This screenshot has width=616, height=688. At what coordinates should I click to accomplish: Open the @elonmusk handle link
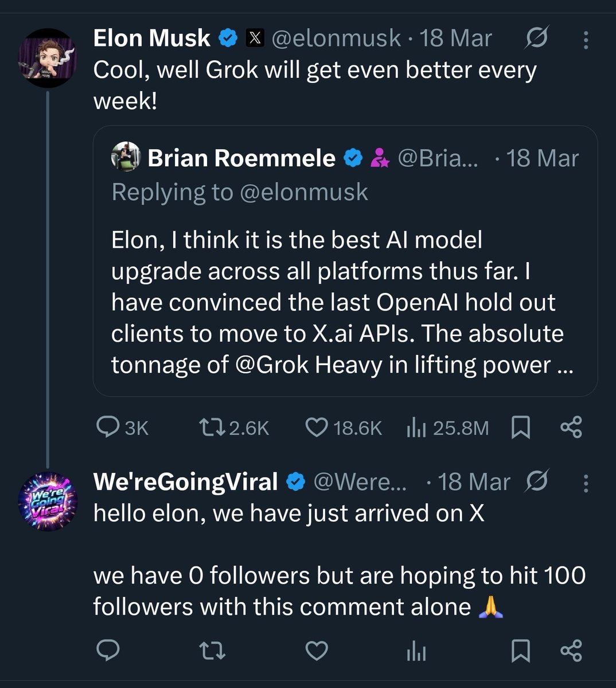pyautogui.click(x=336, y=38)
